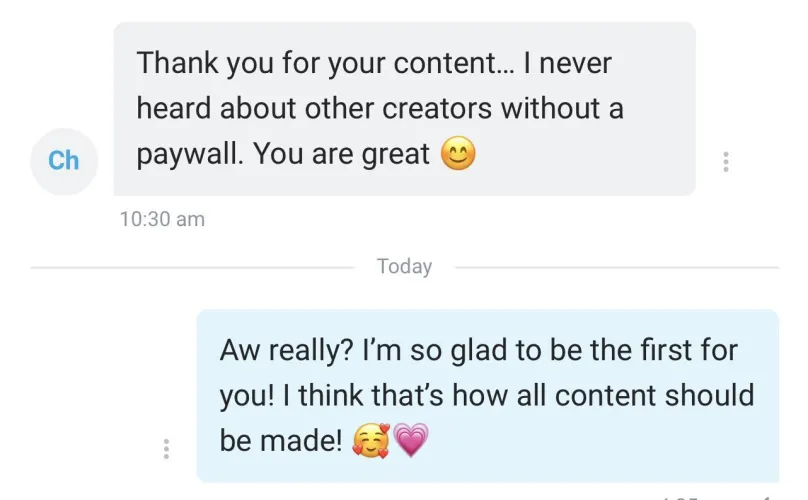Click the smiling face emoji after "You are great"
Viewport: 808px width, 500px height.
(x=458, y=154)
